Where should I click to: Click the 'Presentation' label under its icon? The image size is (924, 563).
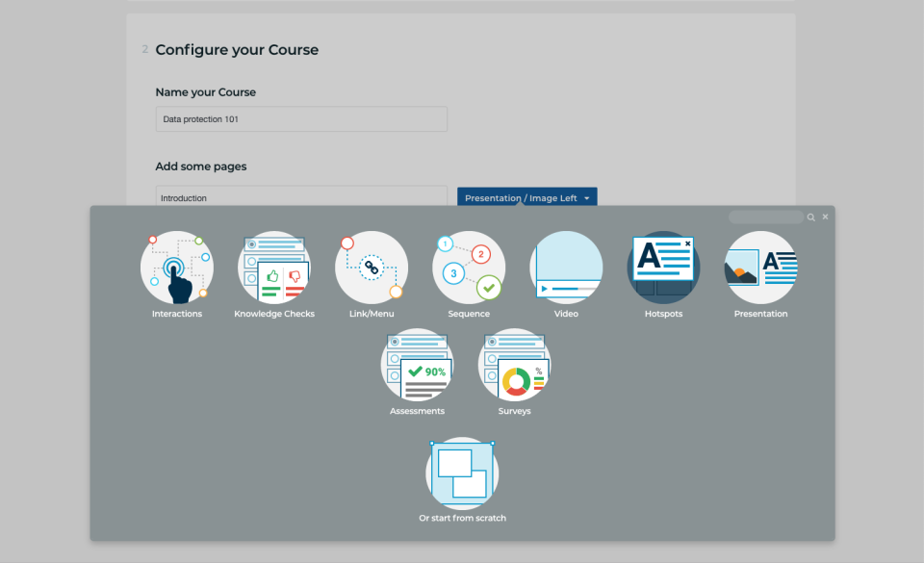(760, 314)
